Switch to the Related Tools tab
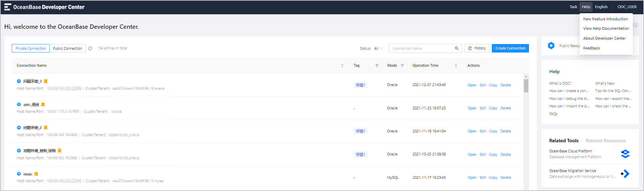This screenshot has height=191, width=644. pos(564,141)
